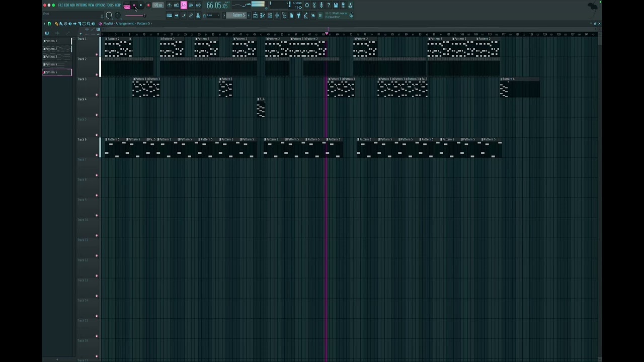
Task: Open the Piano roll view button
Action: (x=262, y=16)
